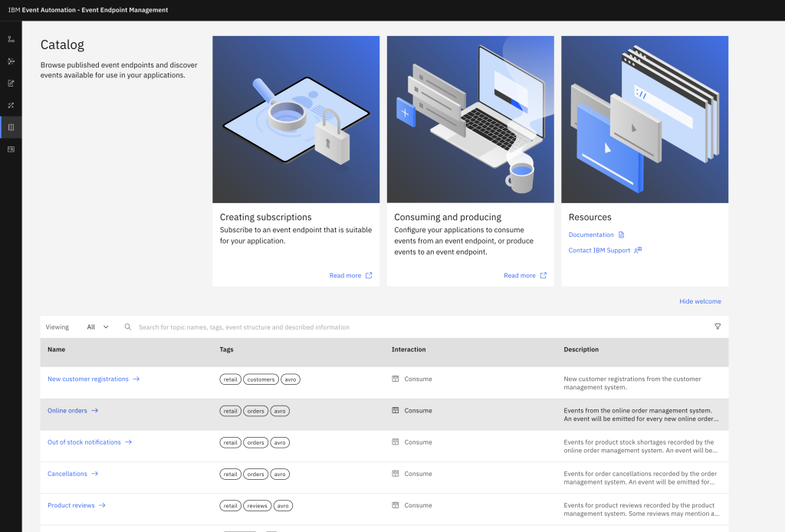Image resolution: width=785 pixels, height=532 pixels.
Task: Open the edit/authoring sidebar icon
Action: [11, 83]
